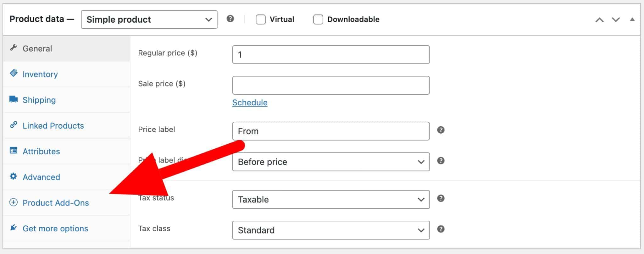Enable the Virtual checkbox

pos(260,19)
